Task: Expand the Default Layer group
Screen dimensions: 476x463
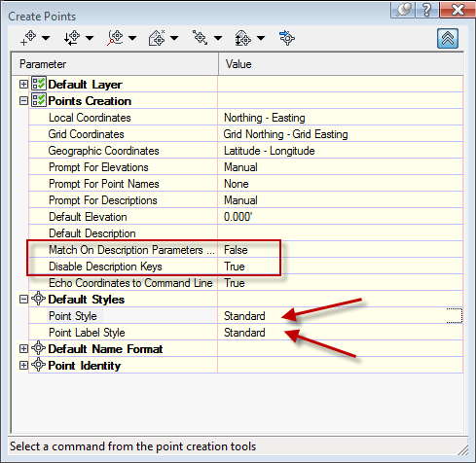Action: point(23,85)
